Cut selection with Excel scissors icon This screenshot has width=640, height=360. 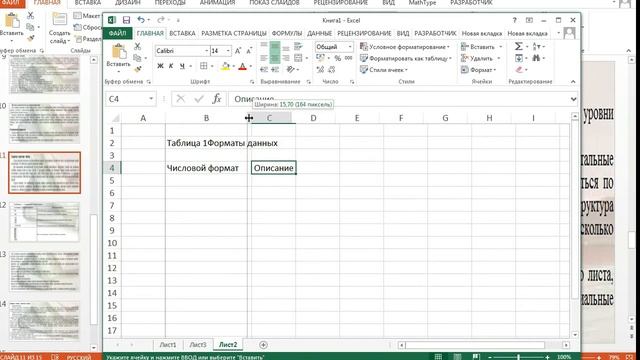pos(138,47)
